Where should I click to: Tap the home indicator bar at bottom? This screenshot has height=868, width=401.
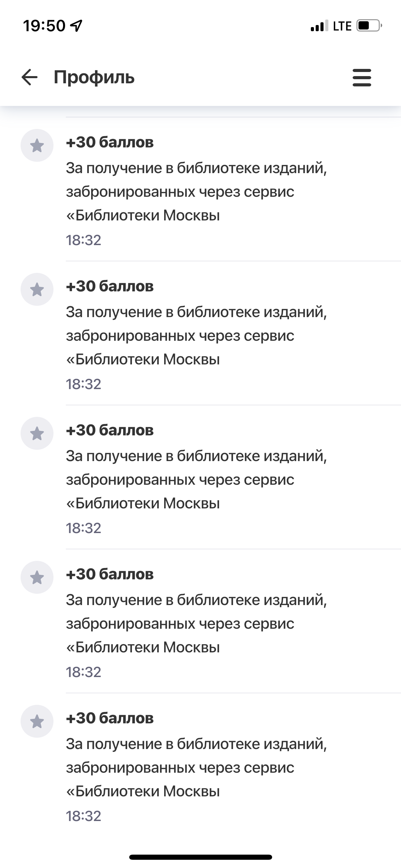(x=200, y=857)
